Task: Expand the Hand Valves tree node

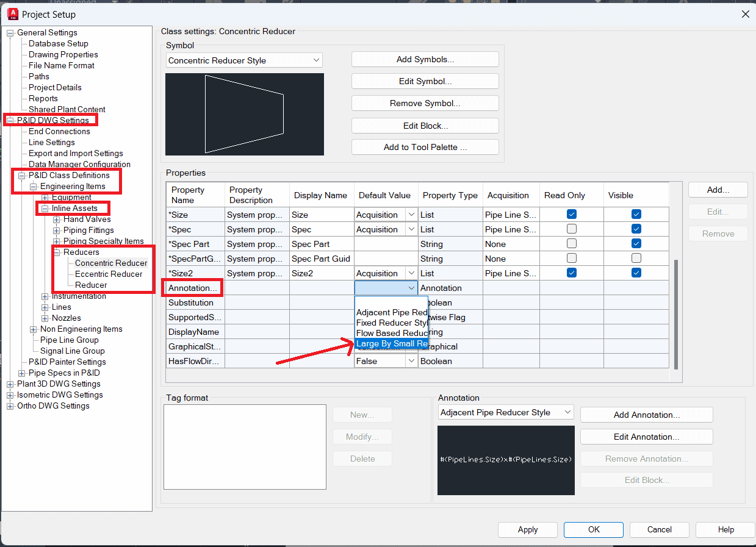Action: tap(57, 219)
